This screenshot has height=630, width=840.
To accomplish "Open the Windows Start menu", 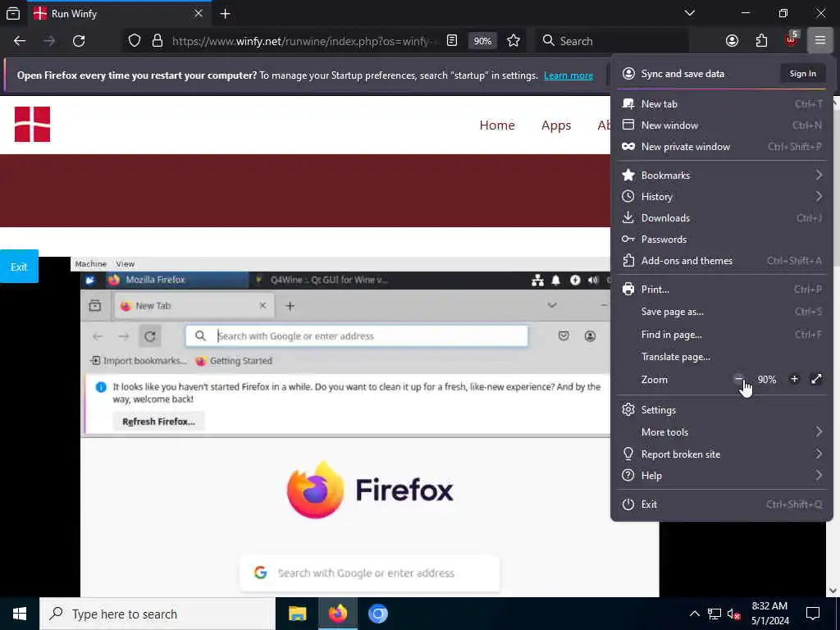I will coord(20,614).
